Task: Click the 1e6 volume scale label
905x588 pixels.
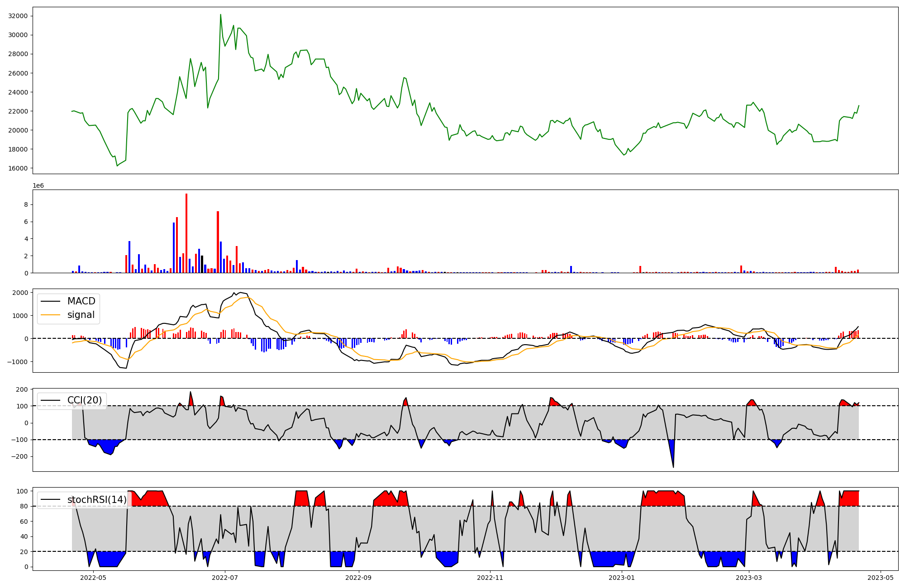Action: (38, 186)
